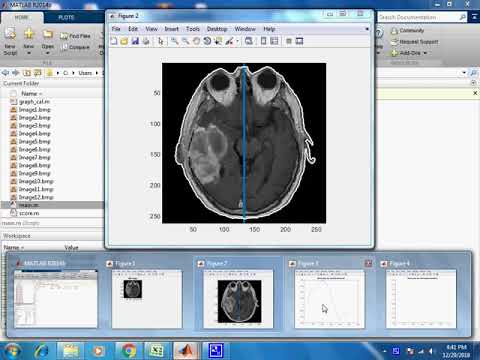Open the Help menu in Figure 2

269,29
